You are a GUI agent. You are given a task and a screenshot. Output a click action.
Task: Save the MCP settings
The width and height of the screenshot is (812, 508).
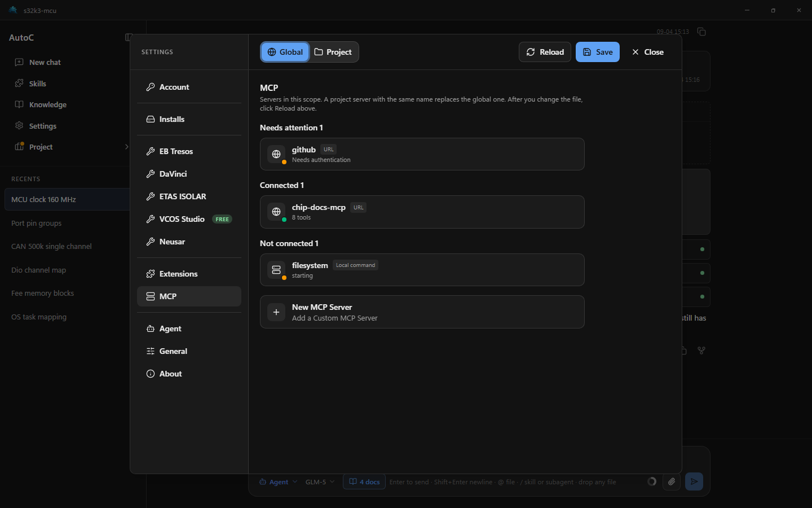tap(598, 52)
